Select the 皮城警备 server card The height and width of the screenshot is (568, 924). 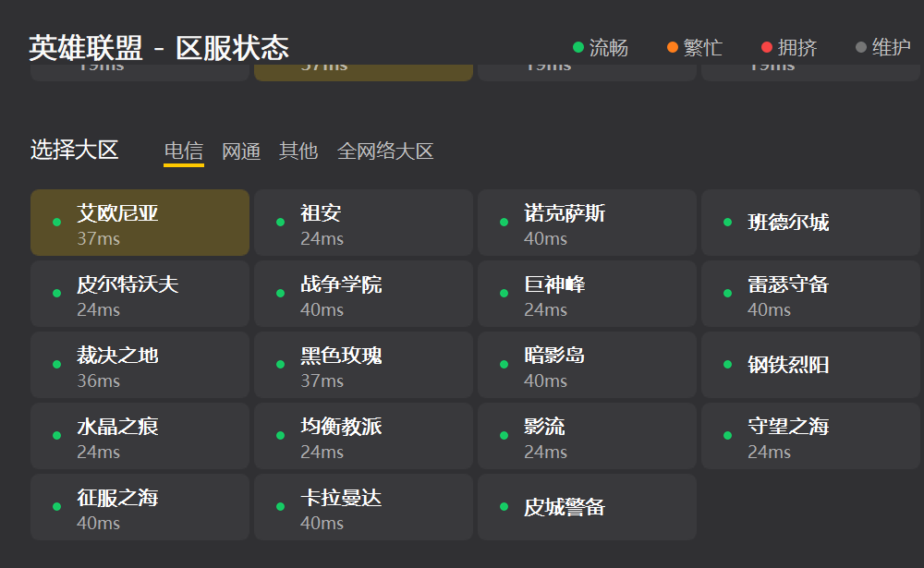coord(587,507)
